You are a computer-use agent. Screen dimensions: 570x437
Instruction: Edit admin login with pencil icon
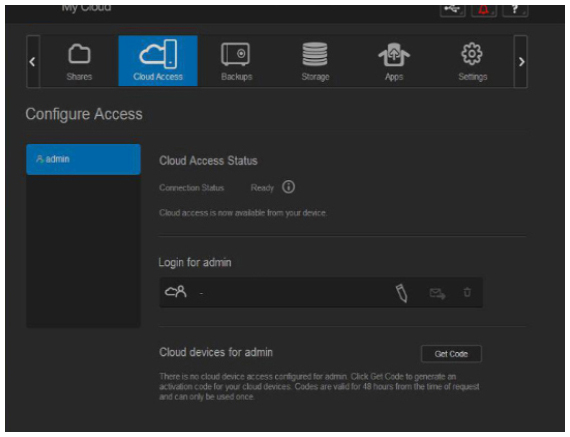[402, 293]
